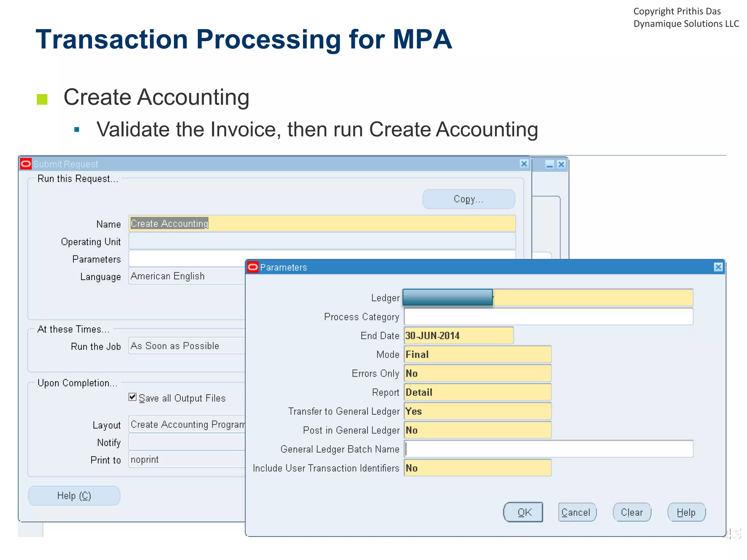Click the Operating Unit field

coord(322,241)
